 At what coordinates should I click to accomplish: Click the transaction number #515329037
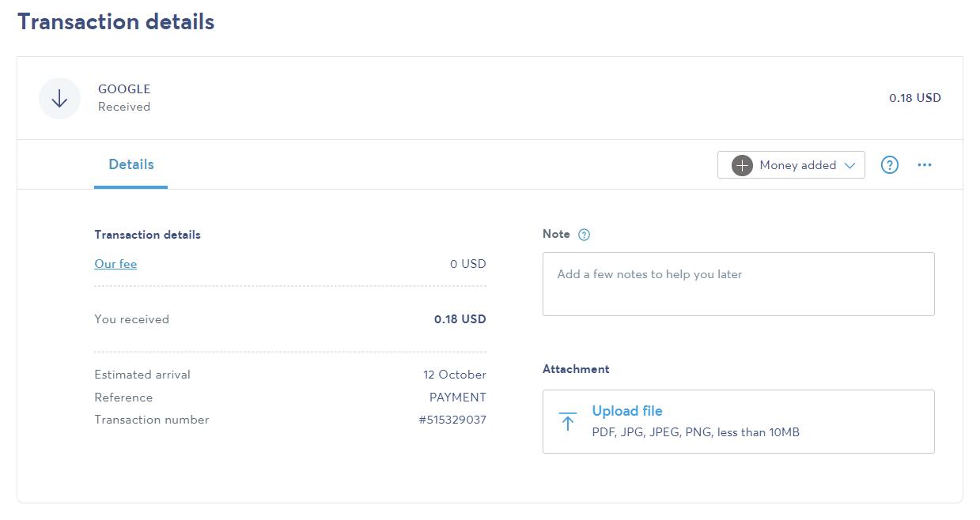[x=452, y=420]
